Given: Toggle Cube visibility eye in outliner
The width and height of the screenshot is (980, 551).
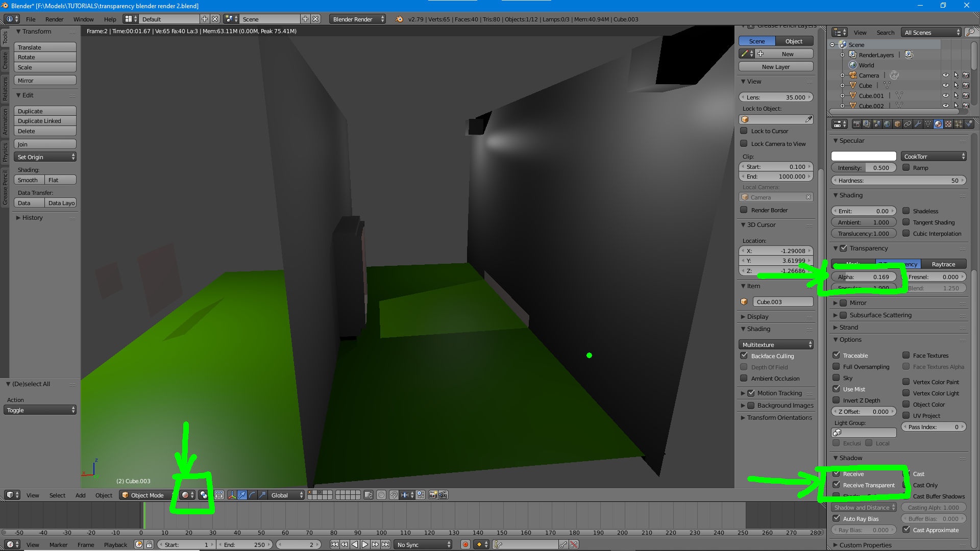Looking at the screenshot, I should (x=945, y=85).
